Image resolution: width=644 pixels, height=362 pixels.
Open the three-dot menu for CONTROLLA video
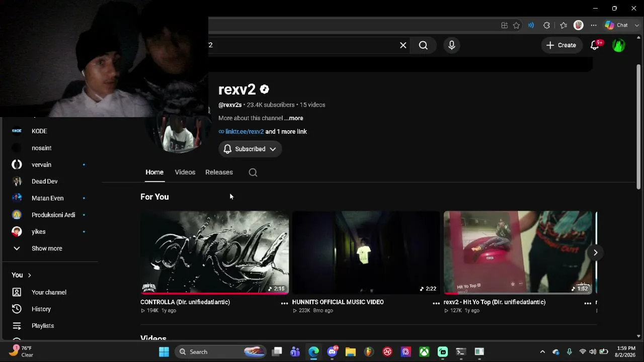[x=284, y=303]
